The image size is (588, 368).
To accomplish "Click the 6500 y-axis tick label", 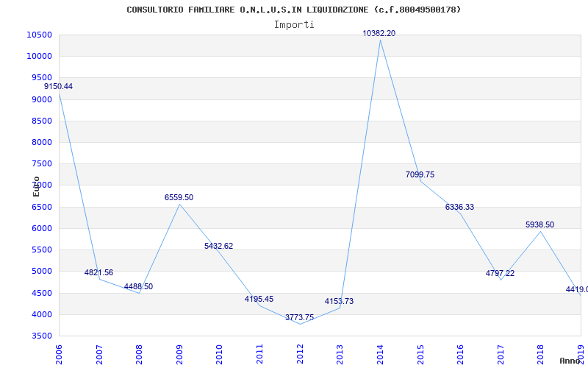I will click(41, 207).
